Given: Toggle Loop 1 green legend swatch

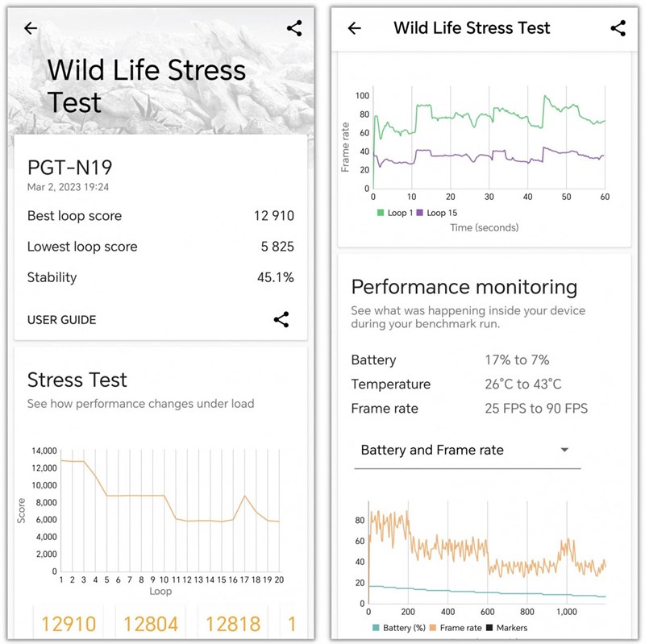Looking at the screenshot, I should coord(381,213).
